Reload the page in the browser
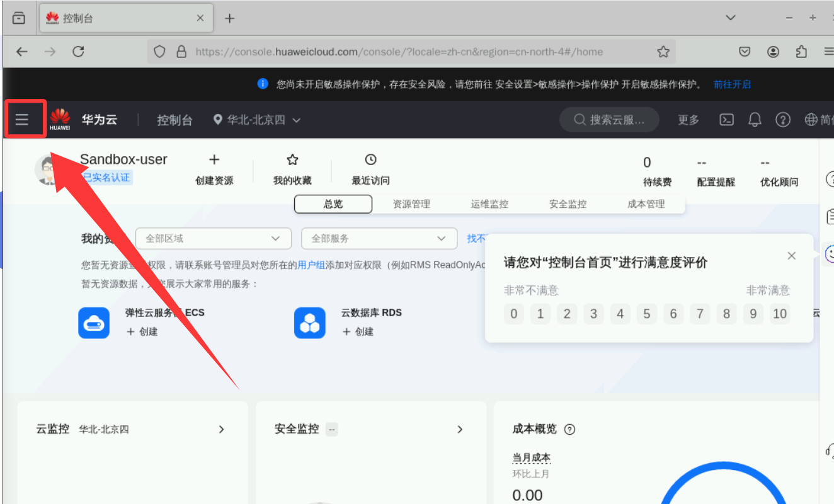This screenshot has height=504, width=834. pyautogui.click(x=78, y=52)
